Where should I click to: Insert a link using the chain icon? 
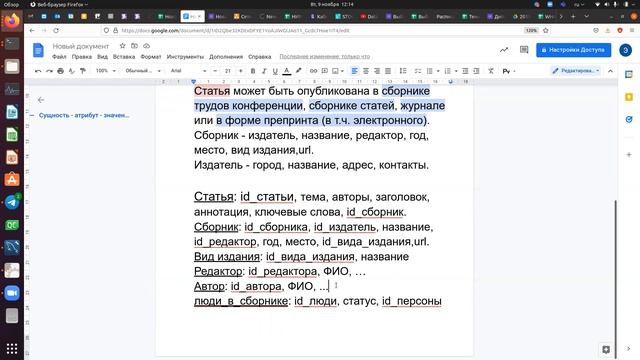pos(313,71)
